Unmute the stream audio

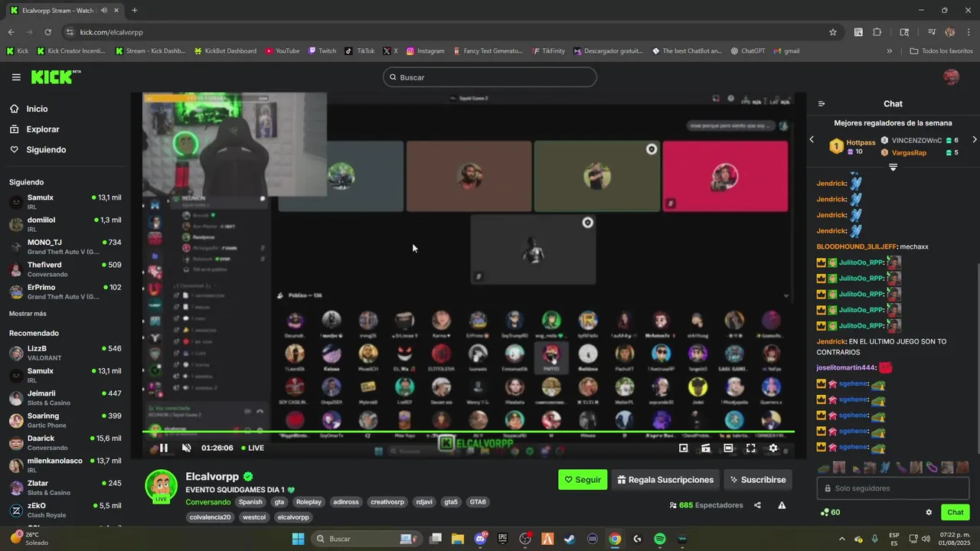(x=186, y=448)
